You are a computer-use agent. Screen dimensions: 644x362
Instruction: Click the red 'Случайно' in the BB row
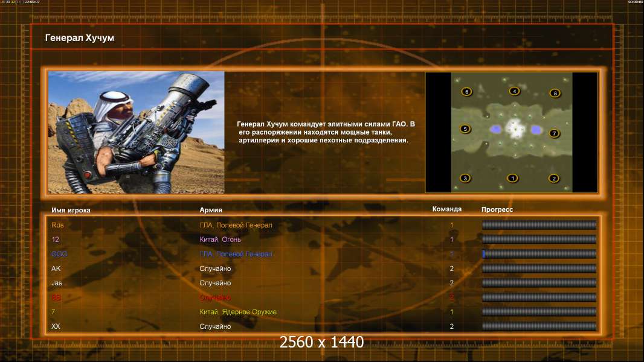point(215,297)
